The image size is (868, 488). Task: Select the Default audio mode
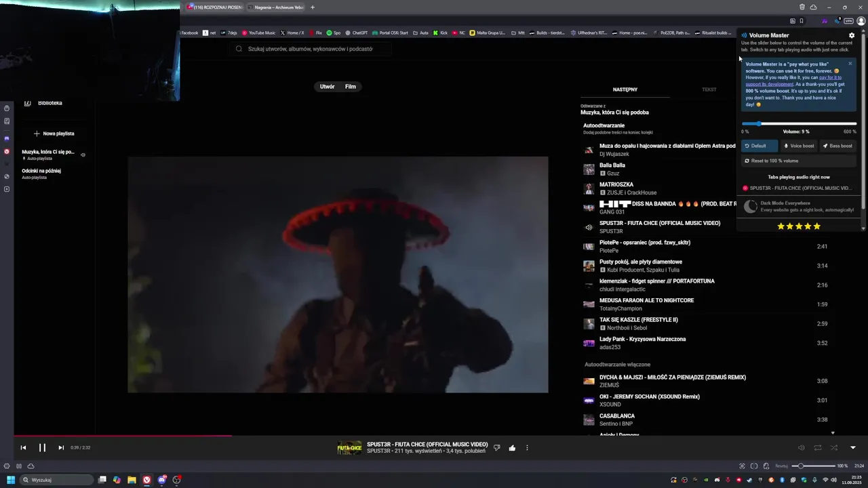click(759, 146)
